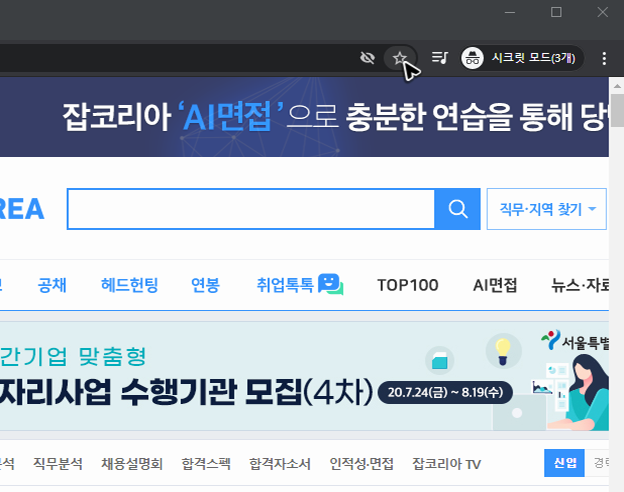624x492 pixels.
Task: Expand the 직무·지역 찾기 dropdown
Action: click(x=546, y=209)
